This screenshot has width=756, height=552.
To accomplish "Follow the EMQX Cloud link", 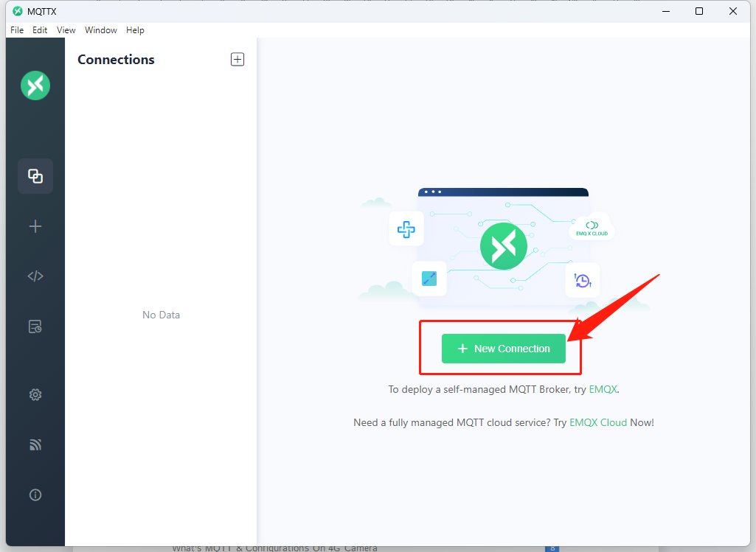I will (598, 422).
